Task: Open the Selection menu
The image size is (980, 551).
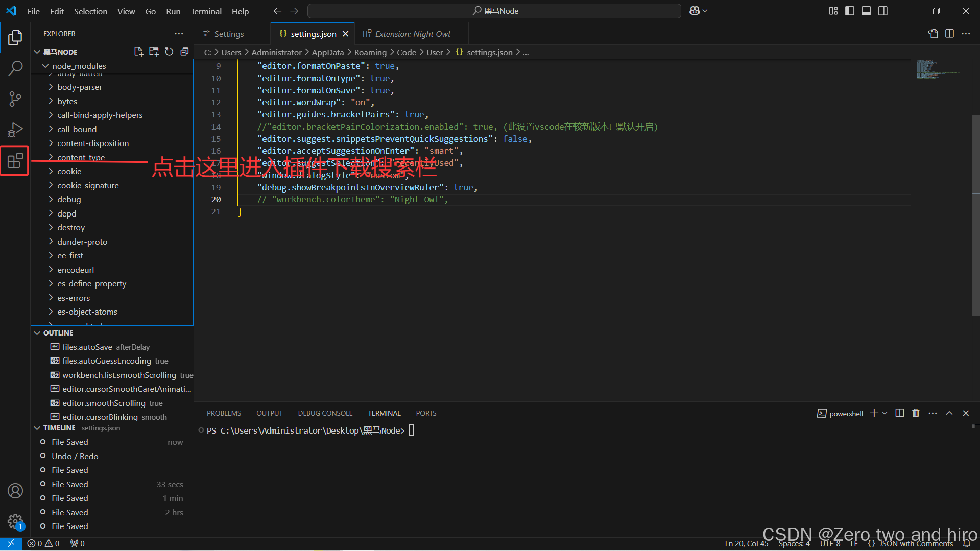Action: 90,11
